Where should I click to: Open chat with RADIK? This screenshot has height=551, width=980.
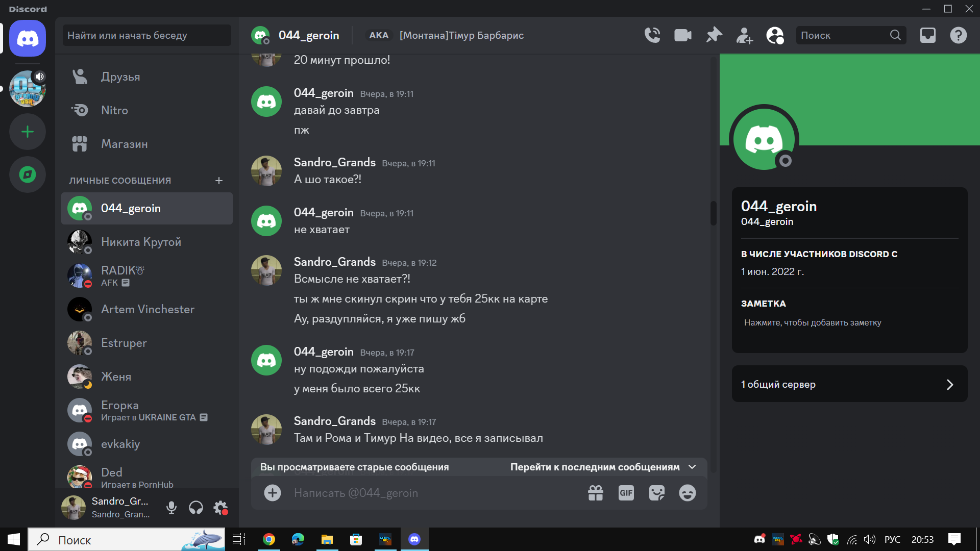tap(147, 275)
